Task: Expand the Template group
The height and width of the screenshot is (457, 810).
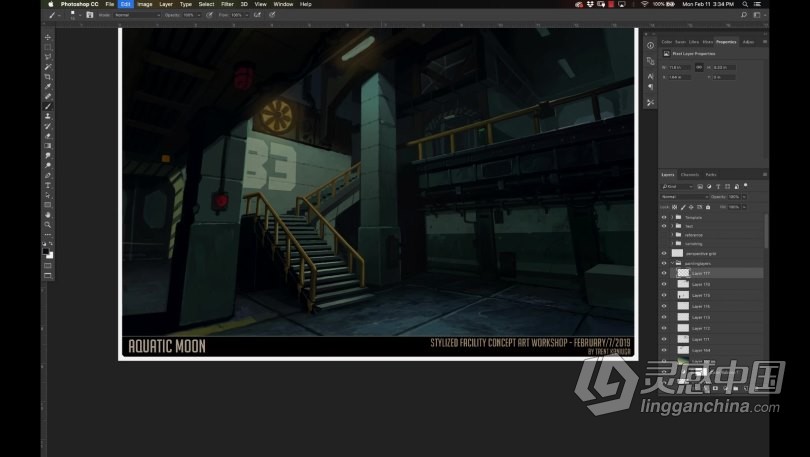Action: click(x=672, y=217)
